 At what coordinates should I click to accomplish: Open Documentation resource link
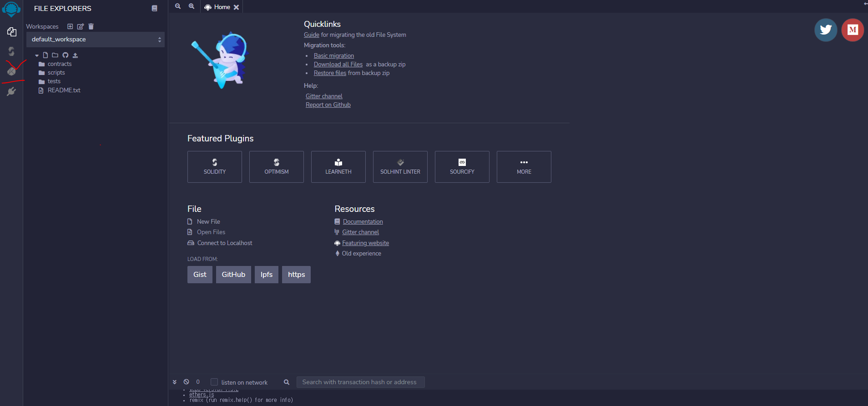[x=363, y=222]
